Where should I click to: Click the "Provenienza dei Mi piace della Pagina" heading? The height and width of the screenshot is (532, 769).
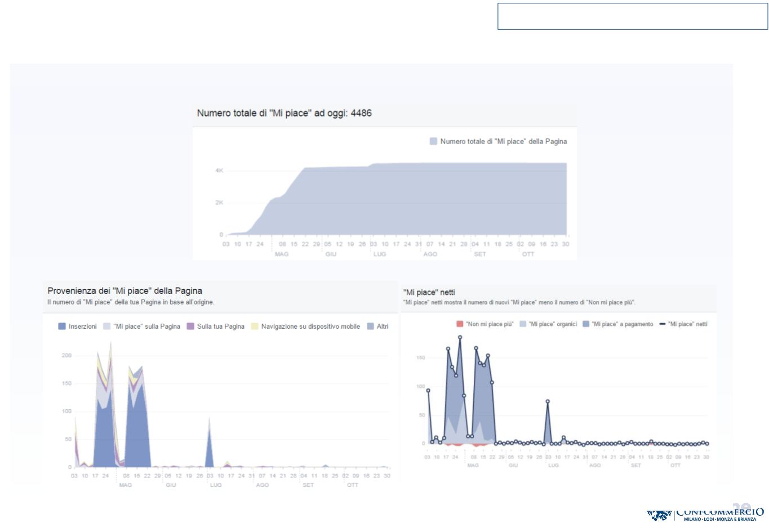point(125,291)
